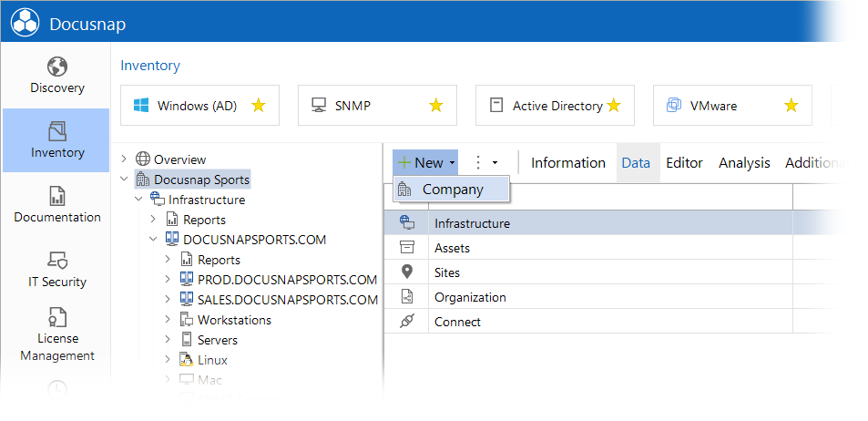Click the Inventory heading link

tap(150, 66)
